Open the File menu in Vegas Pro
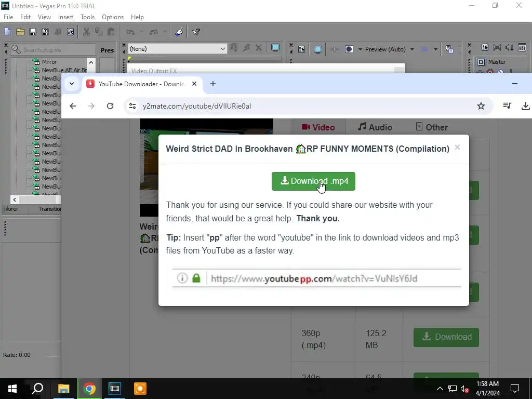 point(8,17)
